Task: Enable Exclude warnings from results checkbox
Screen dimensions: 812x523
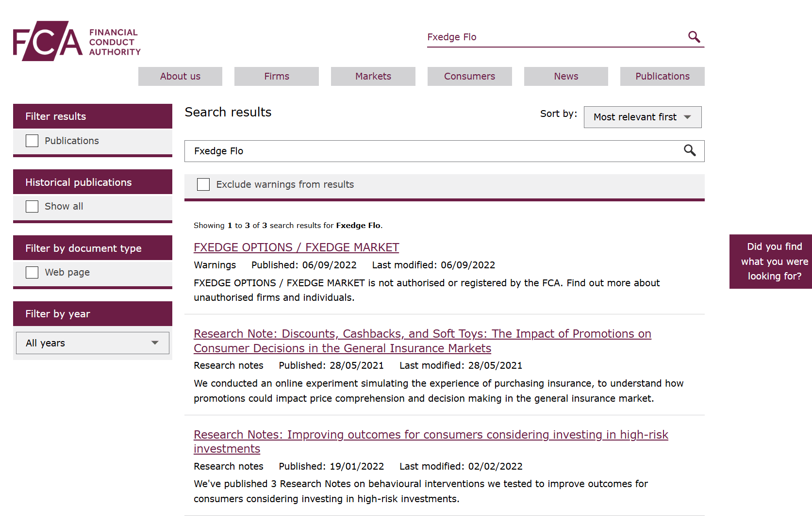Action: pos(203,184)
